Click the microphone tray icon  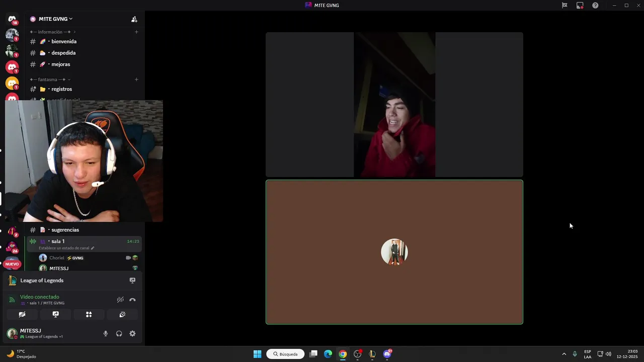(575, 354)
